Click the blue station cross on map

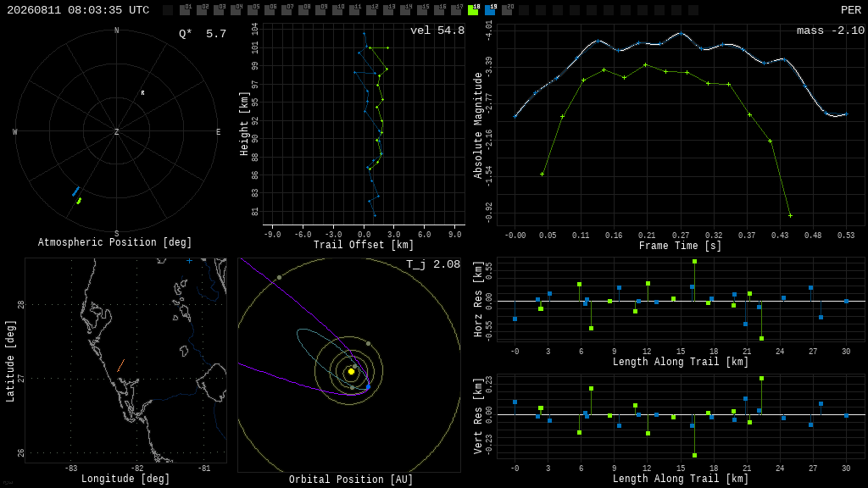click(x=189, y=261)
